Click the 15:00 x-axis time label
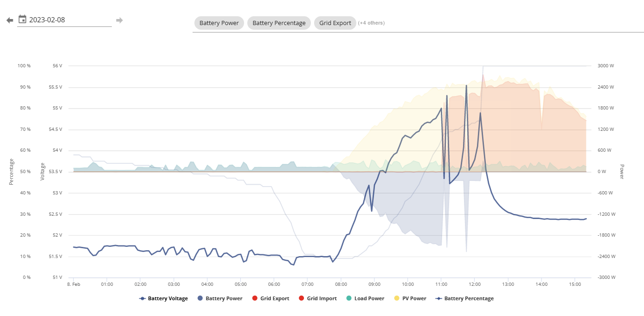 tap(575, 284)
